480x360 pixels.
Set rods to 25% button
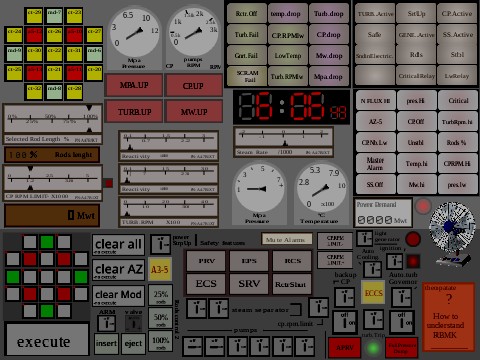pyautogui.click(x=161, y=295)
